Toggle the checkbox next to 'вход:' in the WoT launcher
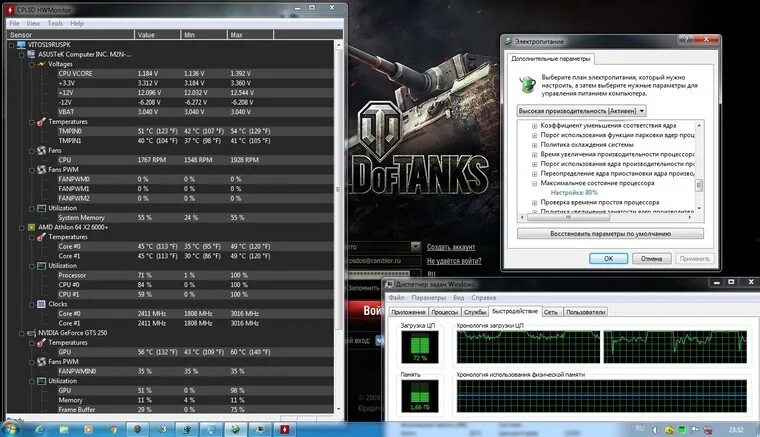Viewport: 760px width, 437px height. [379, 341]
